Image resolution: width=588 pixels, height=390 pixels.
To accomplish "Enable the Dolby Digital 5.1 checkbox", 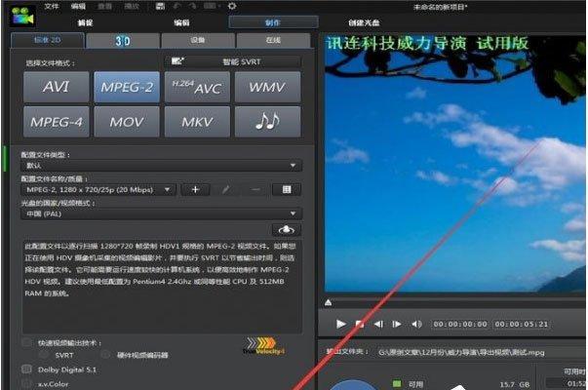I will point(26,370).
